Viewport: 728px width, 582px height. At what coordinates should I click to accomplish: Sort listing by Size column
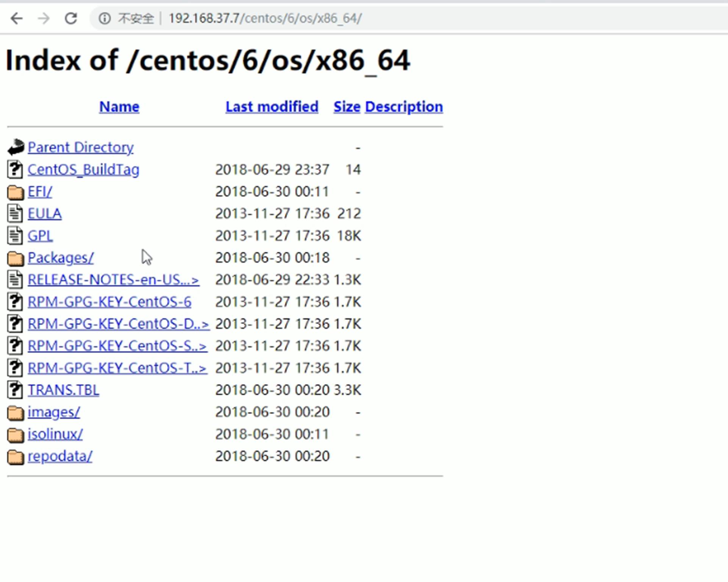[x=347, y=107]
